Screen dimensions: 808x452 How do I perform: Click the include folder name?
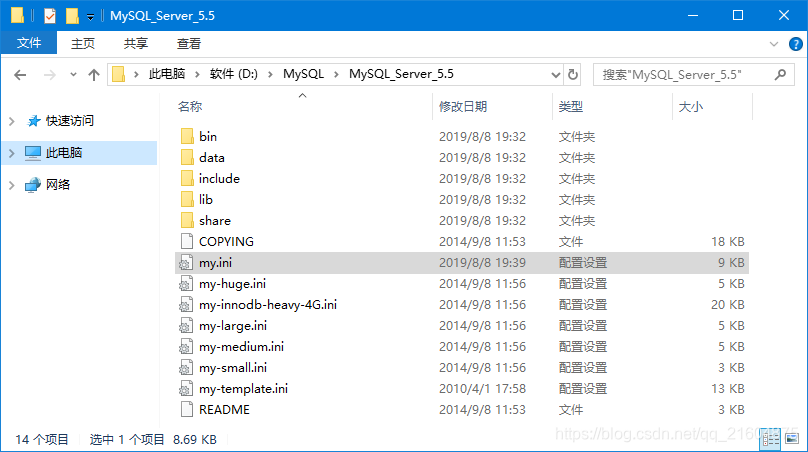click(220, 179)
